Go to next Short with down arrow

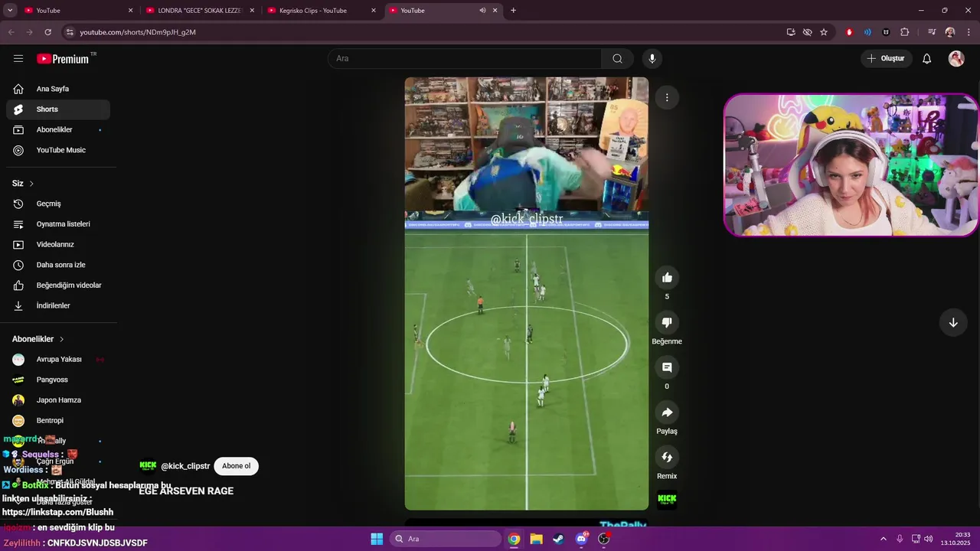(953, 322)
